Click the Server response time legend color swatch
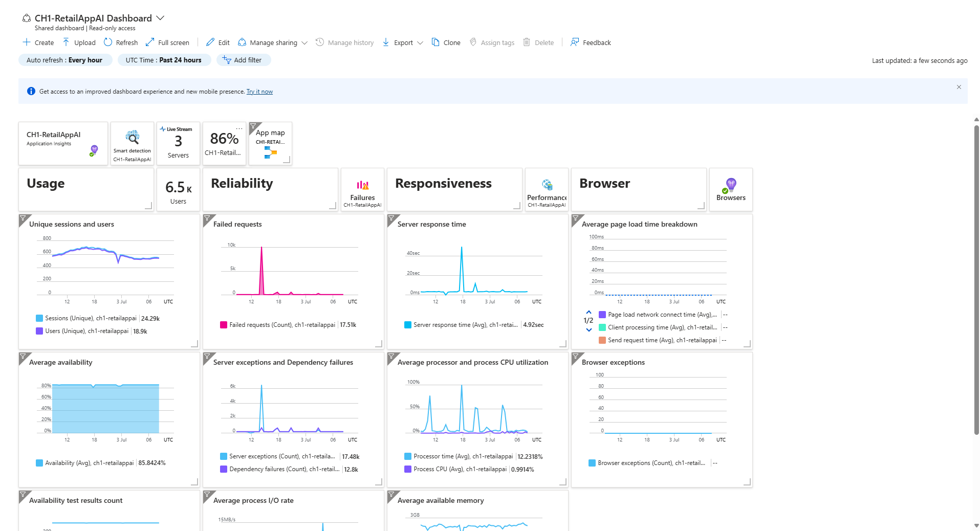Image resolution: width=980 pixels, height=531 pixels. click(407, 324)
